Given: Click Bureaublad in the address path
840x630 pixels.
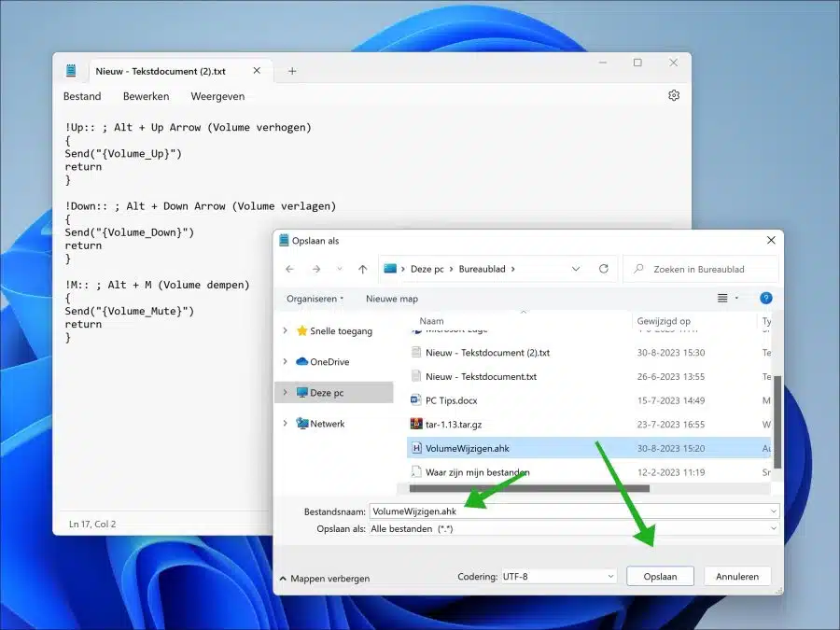Looking at the screenshot, I should [x=483, y=269].
